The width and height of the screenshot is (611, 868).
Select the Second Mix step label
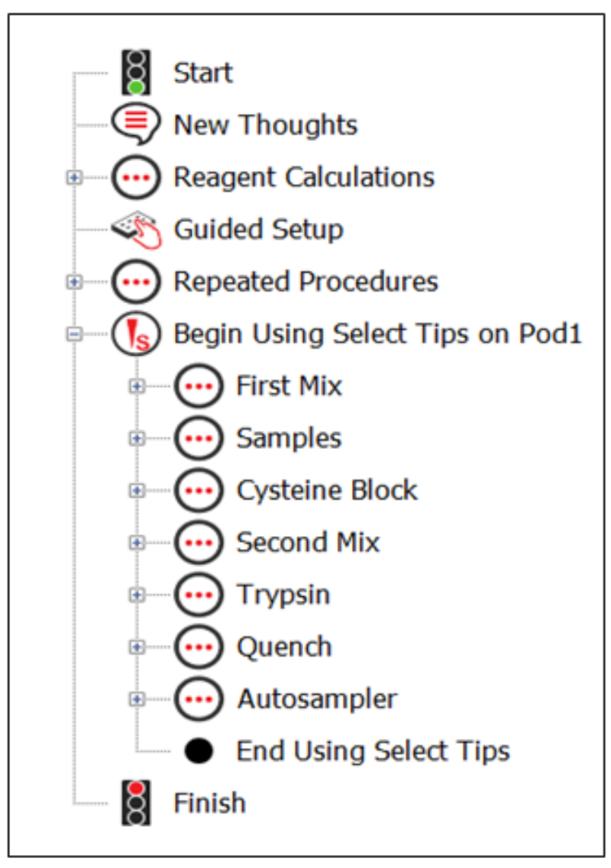tap(308, 542)
